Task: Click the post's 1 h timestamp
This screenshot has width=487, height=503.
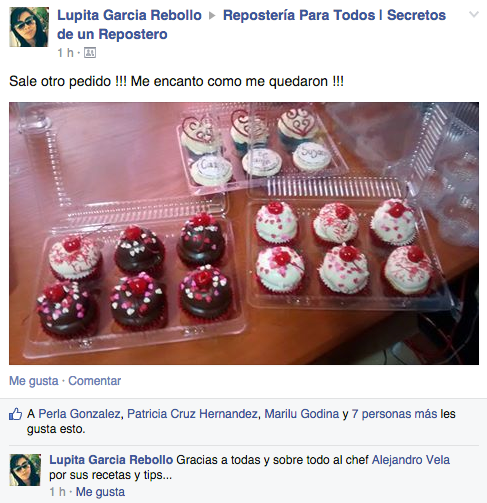Action: click(x=65, y=53)
